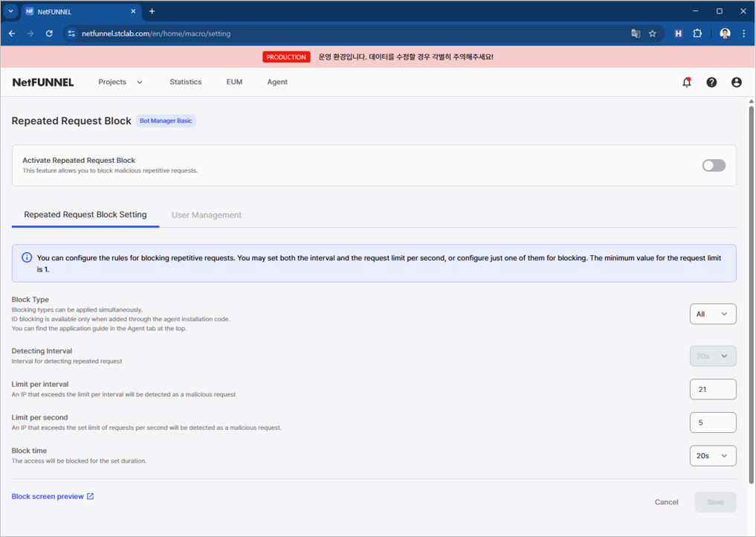Switch to the User Management tab
The height and width of the screenshot is (537, 756).
point(207,215)
